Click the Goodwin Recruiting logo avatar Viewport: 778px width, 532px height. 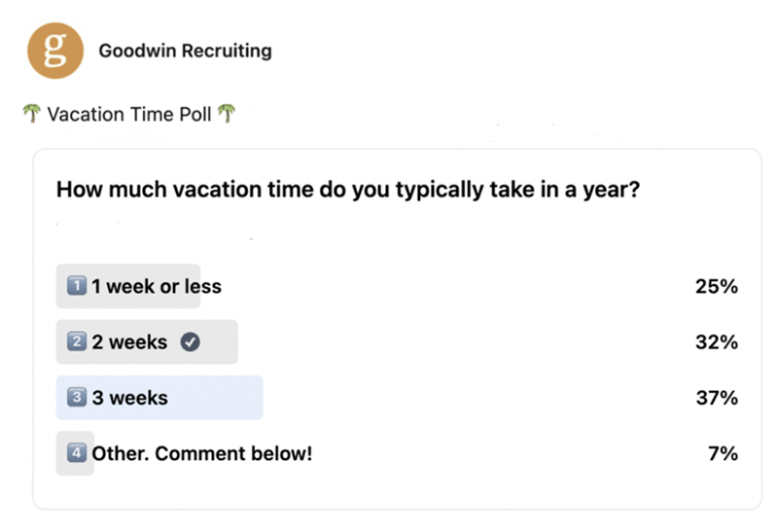click(x=55, y=51)
